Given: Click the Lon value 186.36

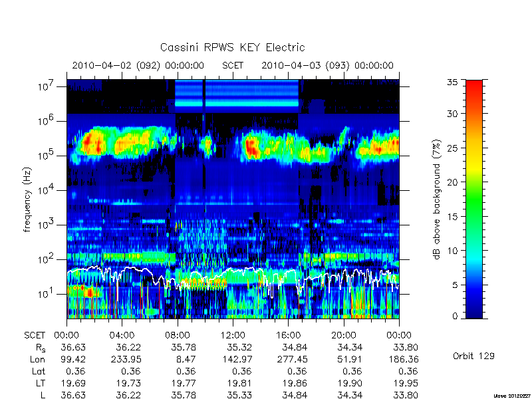Looking at the screenshot, I should [x=403, y=359].
